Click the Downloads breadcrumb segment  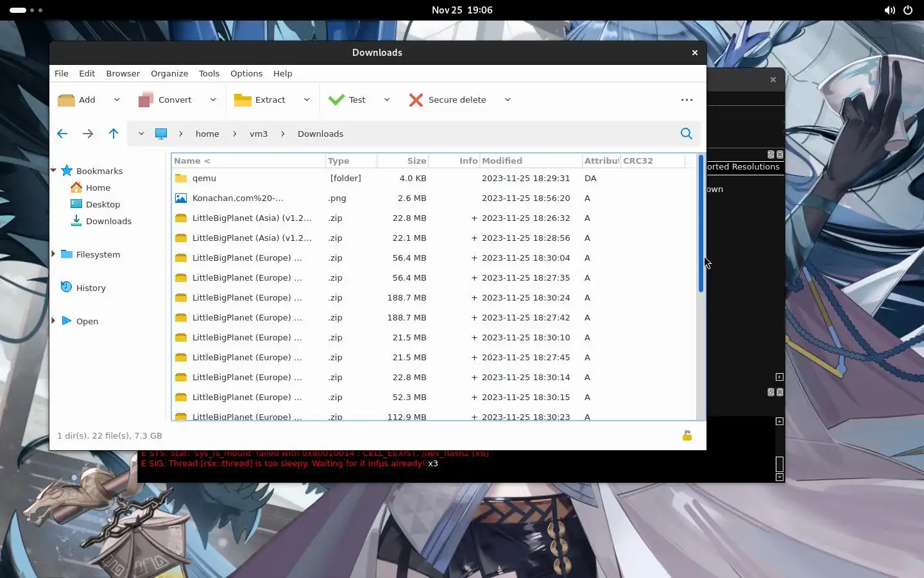320,134
